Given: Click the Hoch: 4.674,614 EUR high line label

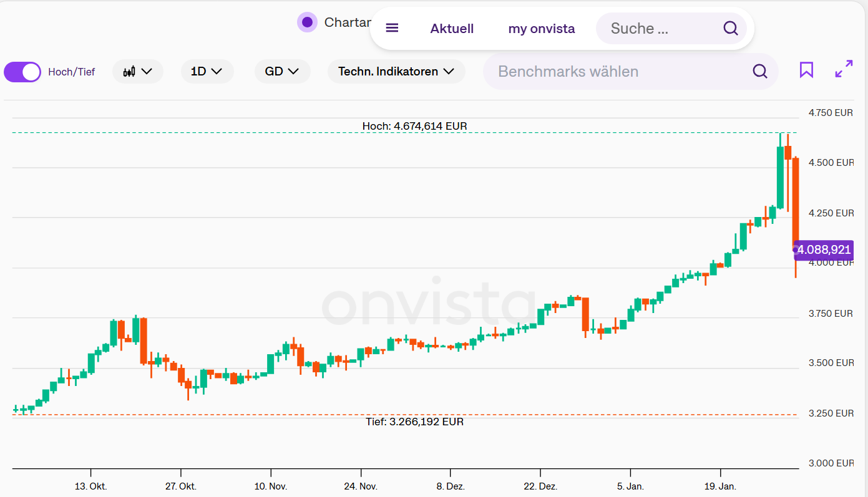Looking at the screenshot, I should pyautogui.click(x=414, y=126).
